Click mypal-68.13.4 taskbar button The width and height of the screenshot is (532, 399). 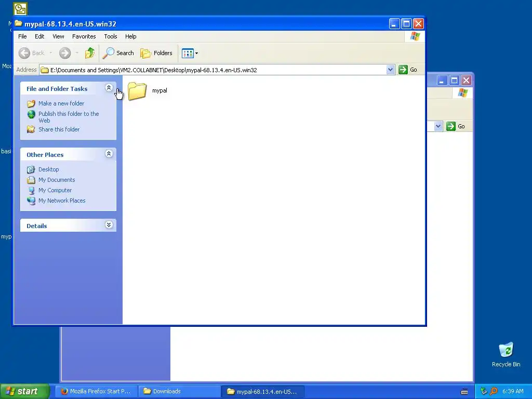click(262, 391)
